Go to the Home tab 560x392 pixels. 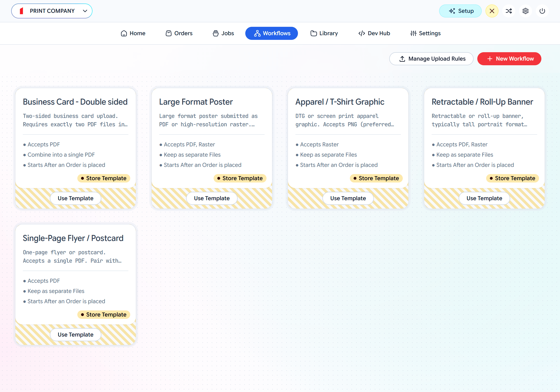[x=133, y=33]
